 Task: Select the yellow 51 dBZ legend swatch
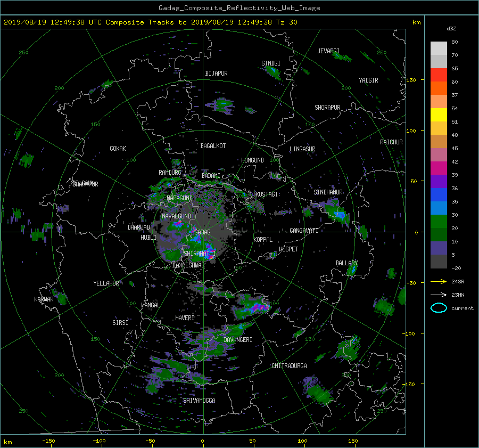439,115
